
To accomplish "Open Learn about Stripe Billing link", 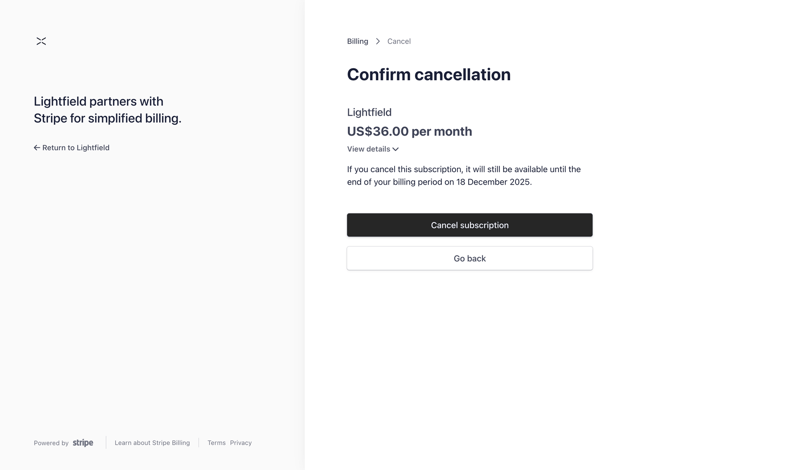I will [152, 443].
